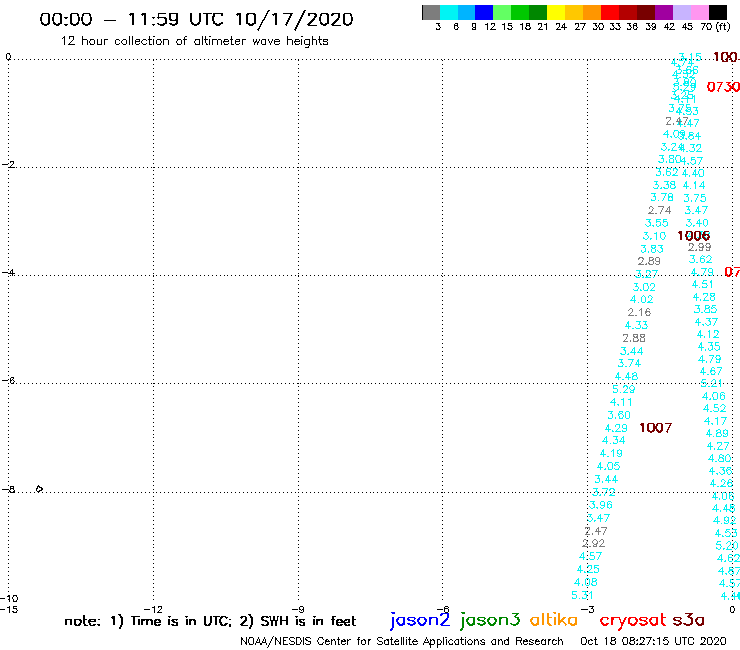Click the '1007' pass label
This screenshot has width=740, height=650.
coord(655,428)
